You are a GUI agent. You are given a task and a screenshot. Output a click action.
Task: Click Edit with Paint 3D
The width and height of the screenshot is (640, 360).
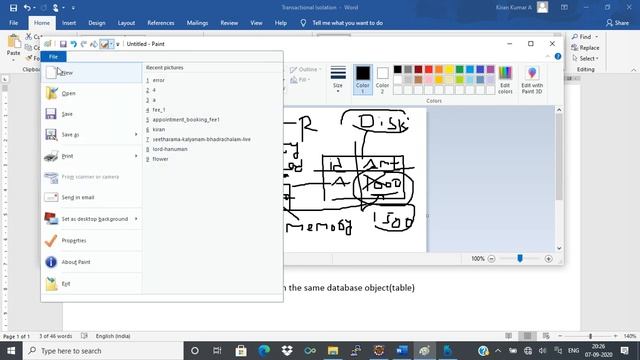click(x=532, y=79)
